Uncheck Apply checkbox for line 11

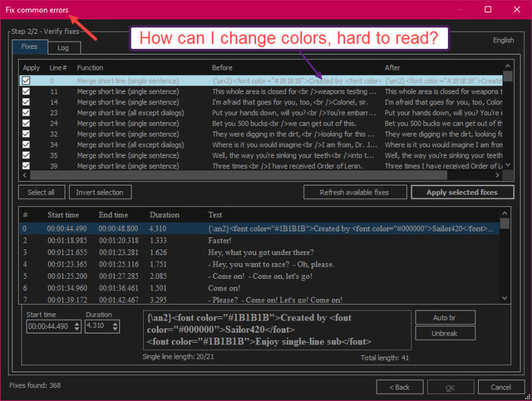pos(26,91)
